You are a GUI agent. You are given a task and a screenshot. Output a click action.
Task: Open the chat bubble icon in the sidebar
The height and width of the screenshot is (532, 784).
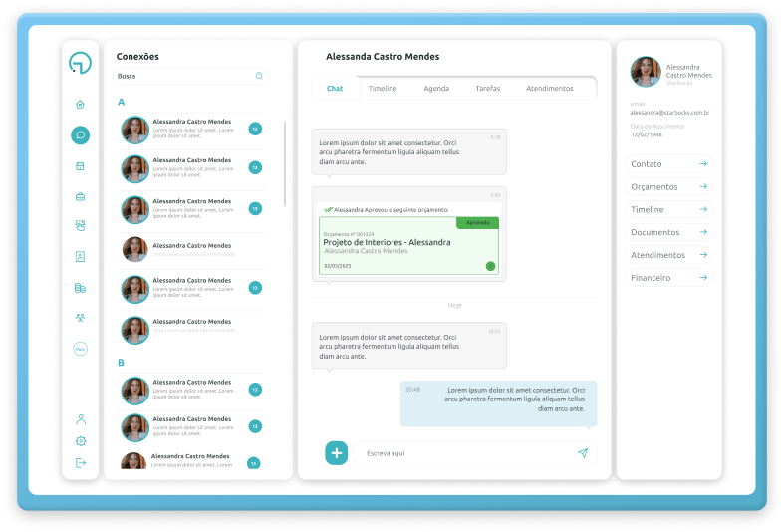click(x=80, y=135)
